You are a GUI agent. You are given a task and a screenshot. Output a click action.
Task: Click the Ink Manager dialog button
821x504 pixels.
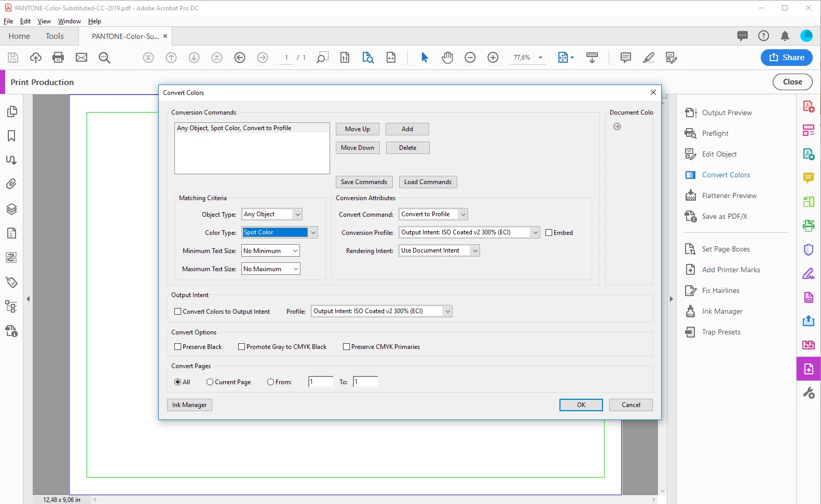[189, 405]
